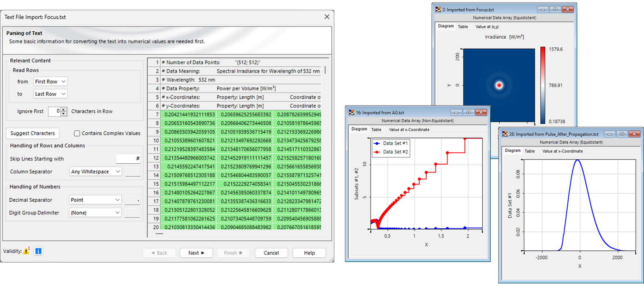The width and height of the screenshot is (644, 286).
Task: Expand the Column Separator dropdown
Action: 95,172
